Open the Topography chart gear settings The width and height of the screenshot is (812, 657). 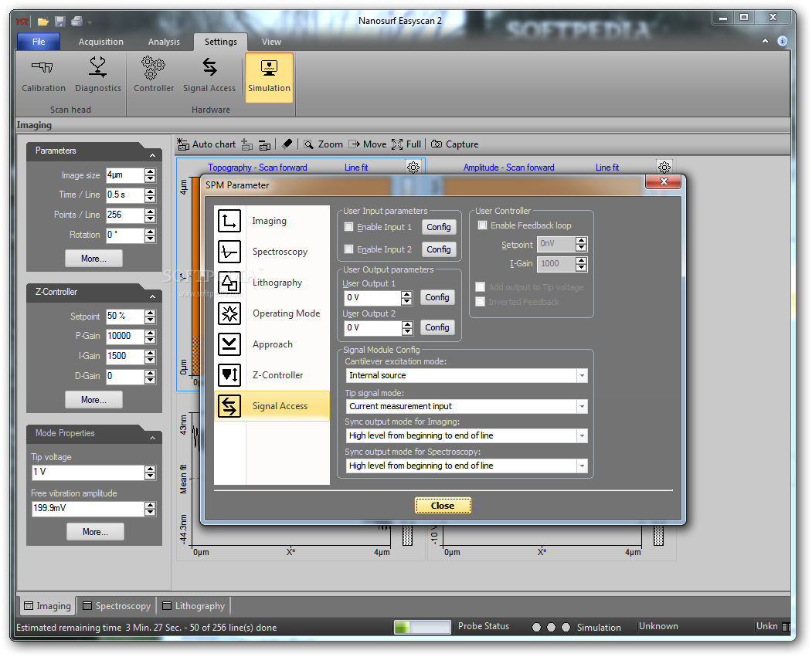pyautogui.click(x=413, y=167)
